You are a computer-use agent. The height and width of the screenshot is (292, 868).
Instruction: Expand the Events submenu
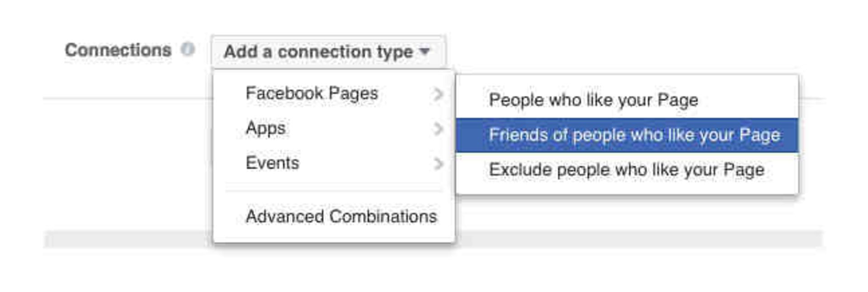[273, 163]
